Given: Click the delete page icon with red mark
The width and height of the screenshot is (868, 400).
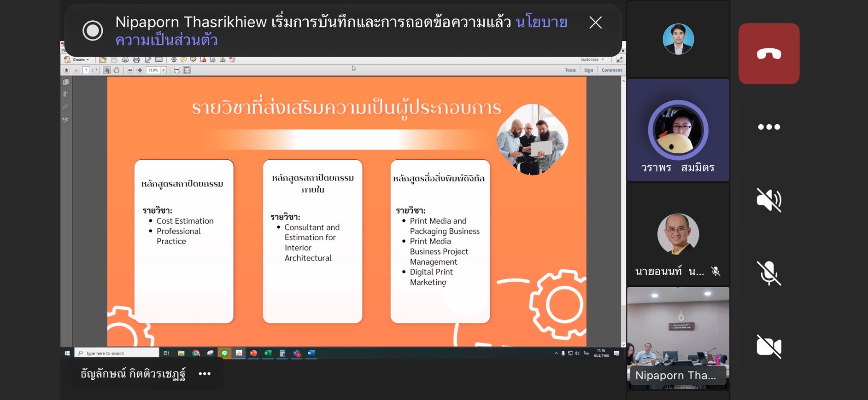Looking at the screenshot, I should click(x=203, y=60).
